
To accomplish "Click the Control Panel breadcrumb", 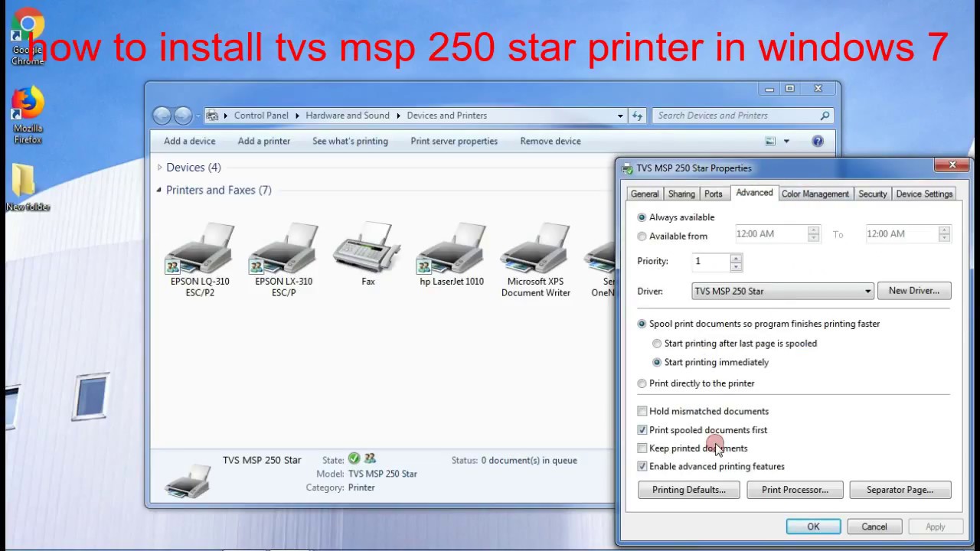I will tap(261, 116).
